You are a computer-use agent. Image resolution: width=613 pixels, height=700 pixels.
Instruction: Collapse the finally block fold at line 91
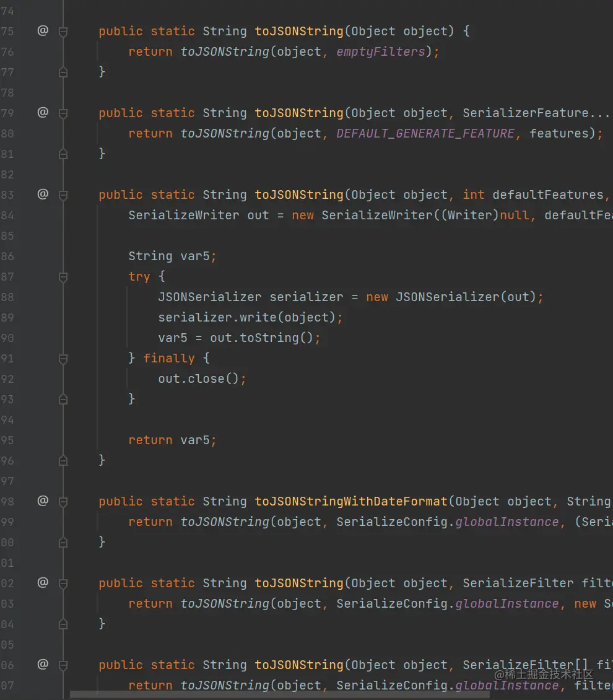pyautogui.click(x=63, y=359)
